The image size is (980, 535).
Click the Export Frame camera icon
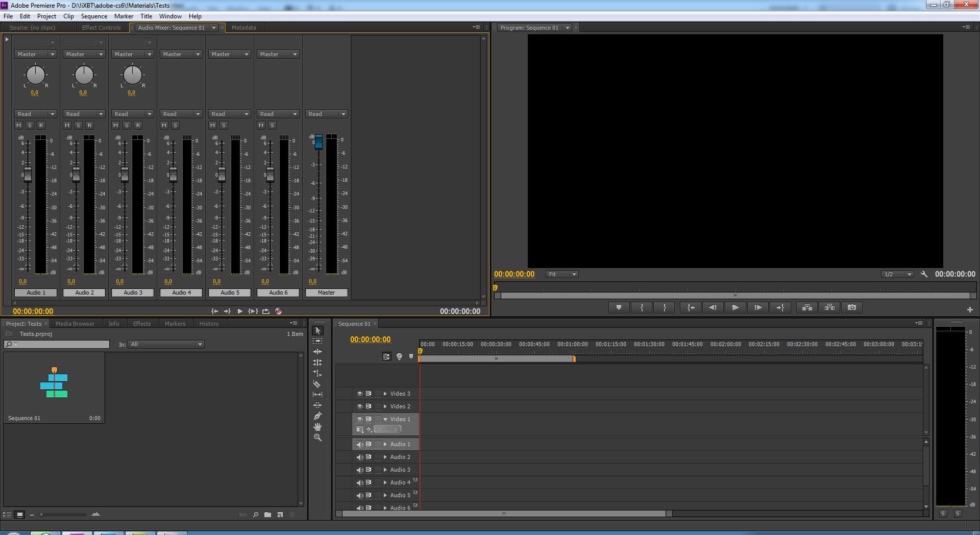pos(851,307)
